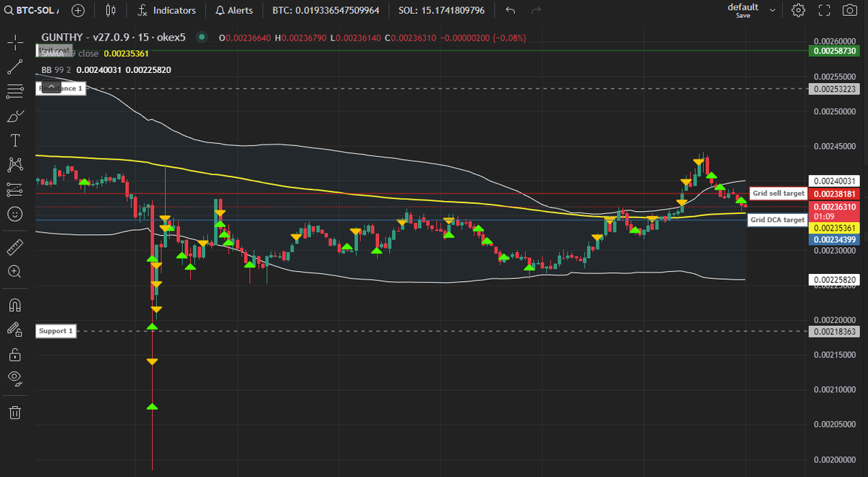Hide all drawings with eye icon
Image resolution: width=868 pixels, height=477 pixels.
(x=15, y=378)
